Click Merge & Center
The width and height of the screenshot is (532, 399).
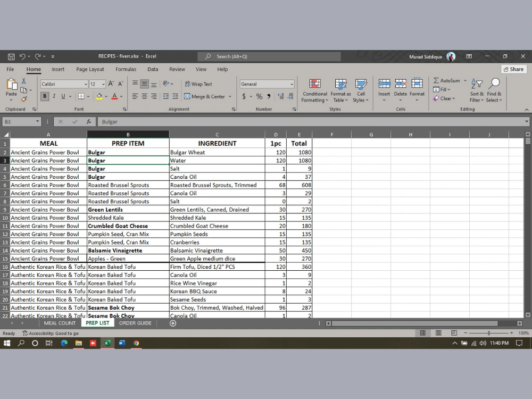point(205,96)
